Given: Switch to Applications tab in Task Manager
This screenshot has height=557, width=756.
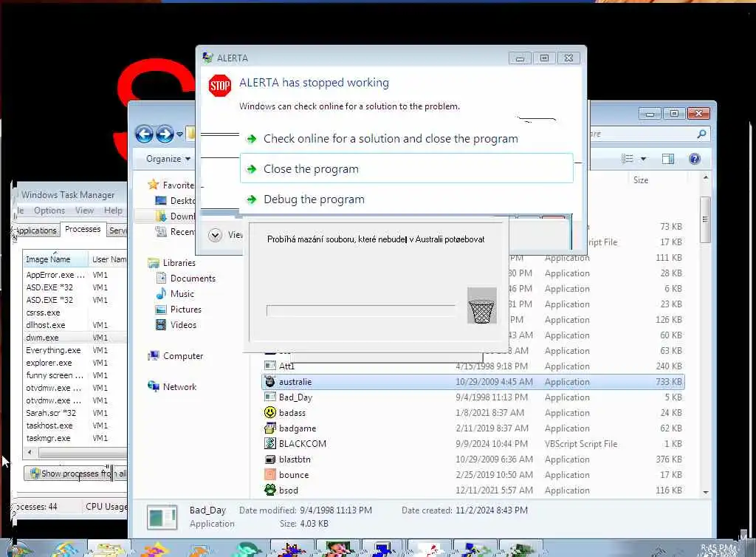Looking at the screenshot, I should [35, 230].
